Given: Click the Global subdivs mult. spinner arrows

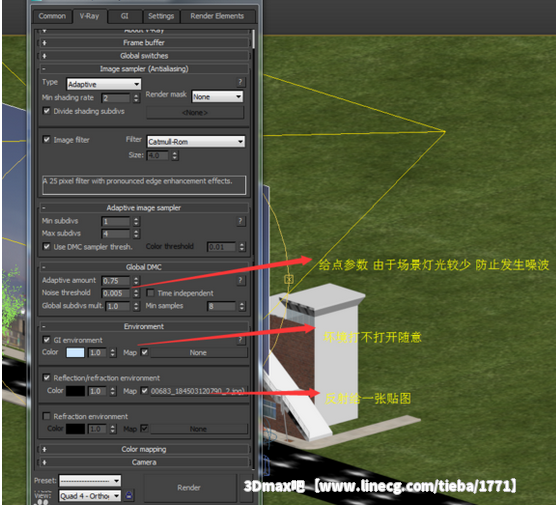Looking at the screenshot, I should [136, 306].
